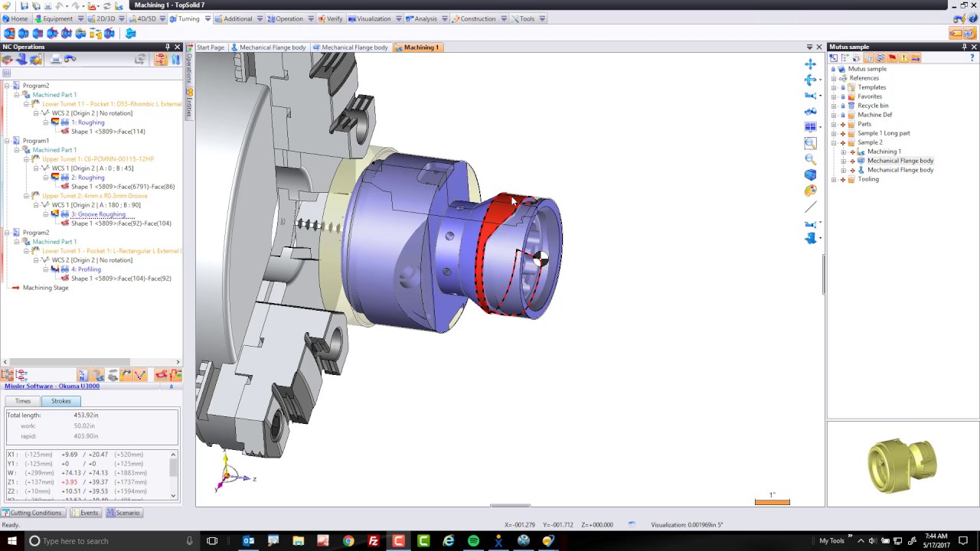Click the diagonal line icon in viewport toolbar
Viewport: 980px width, 551px height.
pos(811,207)
